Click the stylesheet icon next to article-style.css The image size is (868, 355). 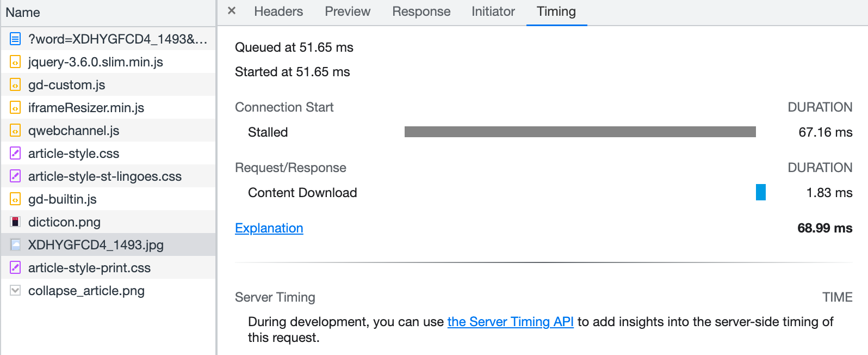click(15, 154)
